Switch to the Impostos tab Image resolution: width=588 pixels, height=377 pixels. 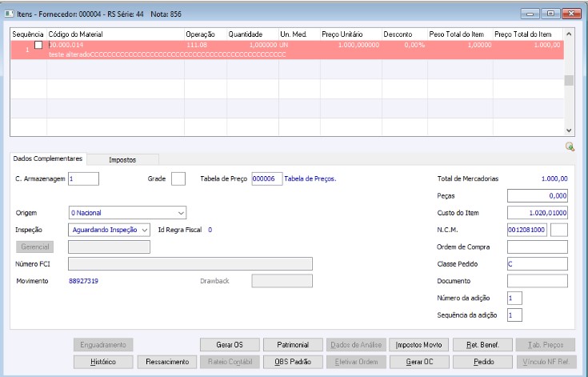(x=122, y=159)
